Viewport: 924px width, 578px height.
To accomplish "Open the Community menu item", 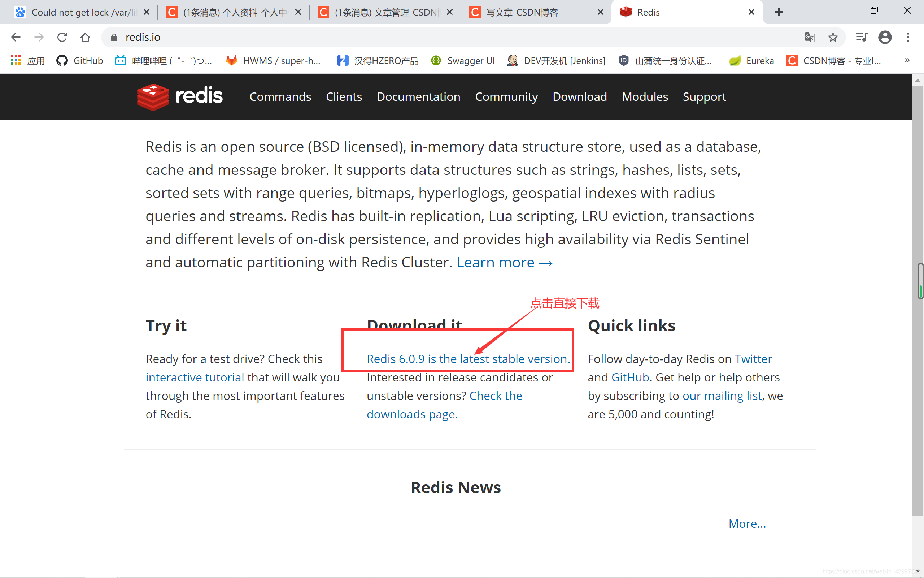I will (506, 97).
